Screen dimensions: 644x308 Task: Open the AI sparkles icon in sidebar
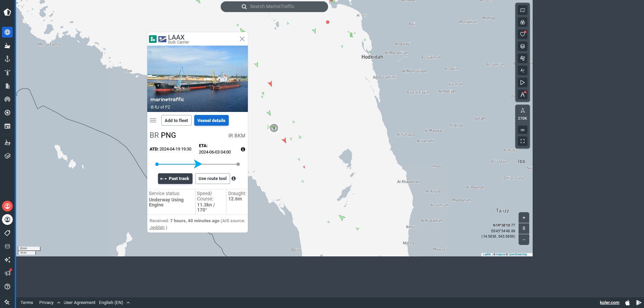tap(7, 260)
